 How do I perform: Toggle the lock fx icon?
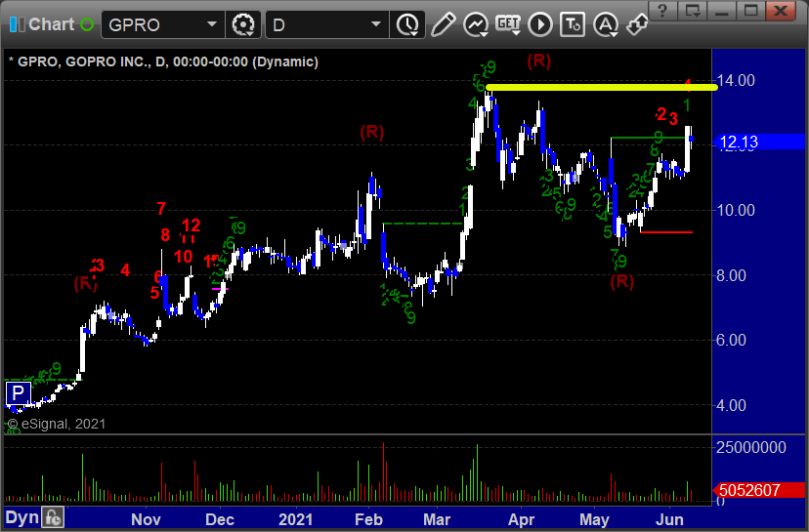pyautogui.click(x=53, y=517)
